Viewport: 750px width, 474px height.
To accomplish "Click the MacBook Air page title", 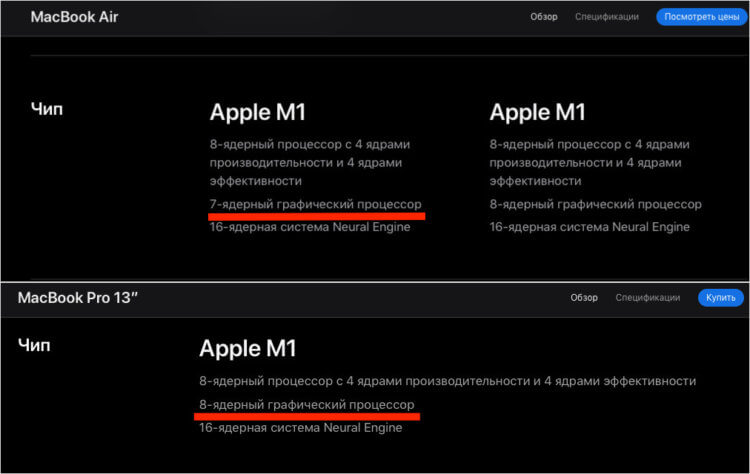I will tap(74, 17).
